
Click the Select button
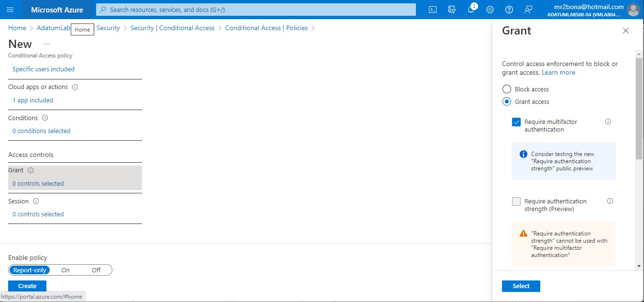521,286
